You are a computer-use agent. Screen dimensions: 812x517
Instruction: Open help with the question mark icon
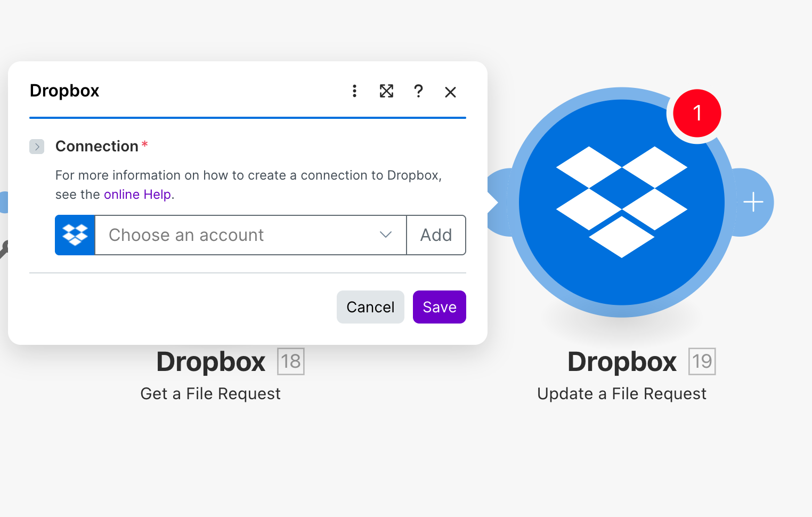[418, 91]
